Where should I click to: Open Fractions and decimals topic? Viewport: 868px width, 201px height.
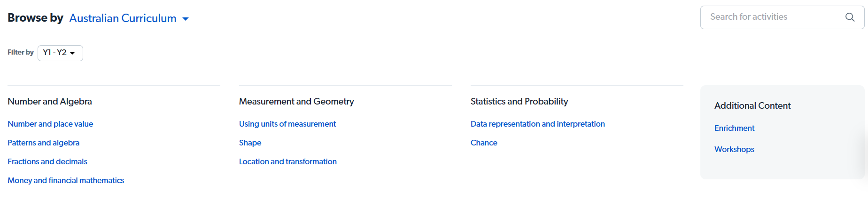click(47, 161)
